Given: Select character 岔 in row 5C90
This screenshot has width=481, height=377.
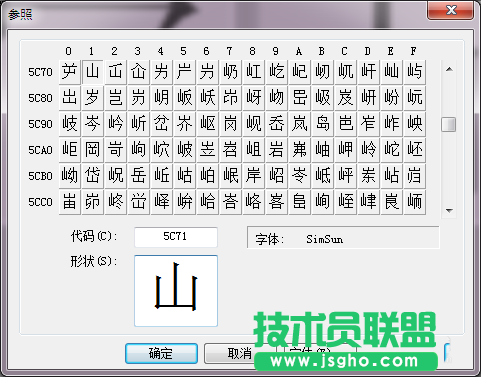Looking at the screenshot, I should click(x=161, y=124).
